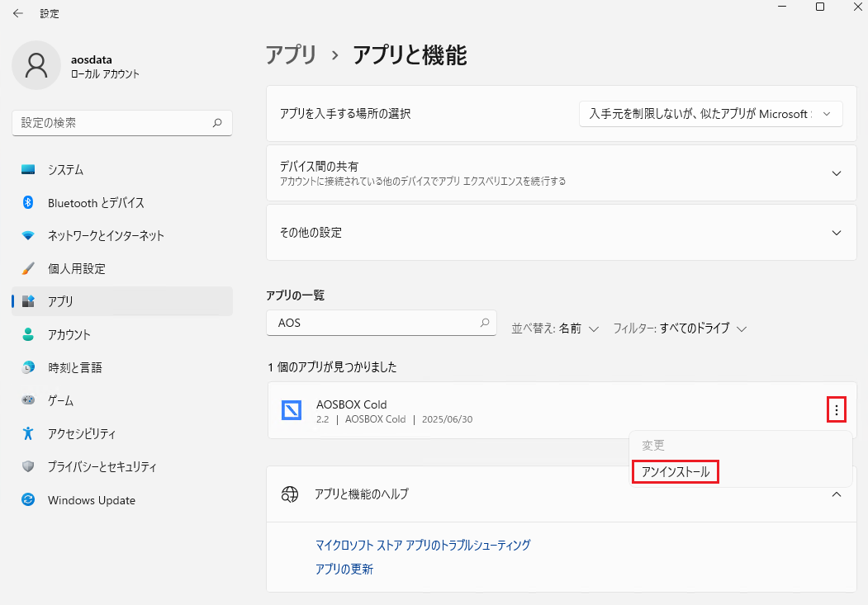Image resolution: width=868 pixels, height=605 pixels.
Task: Open Accounts via the person icon
Action: click(28, 334)
